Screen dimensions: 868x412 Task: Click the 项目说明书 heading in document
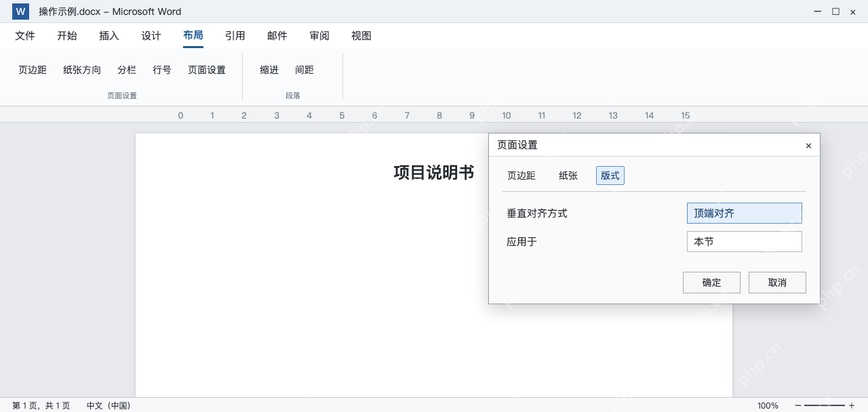click(434, 173)
